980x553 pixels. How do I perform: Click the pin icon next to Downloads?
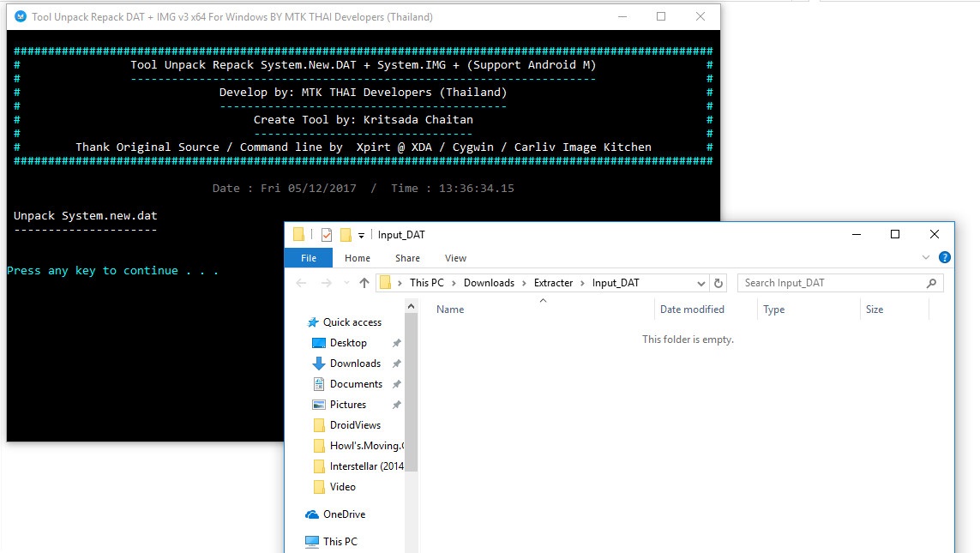tap(396, 364)
